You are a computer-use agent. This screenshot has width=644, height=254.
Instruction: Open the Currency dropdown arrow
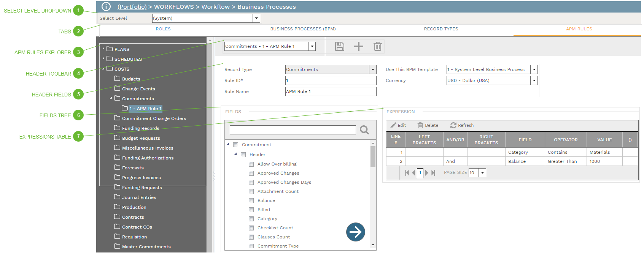pyautogui.click(x=534, y=80)
